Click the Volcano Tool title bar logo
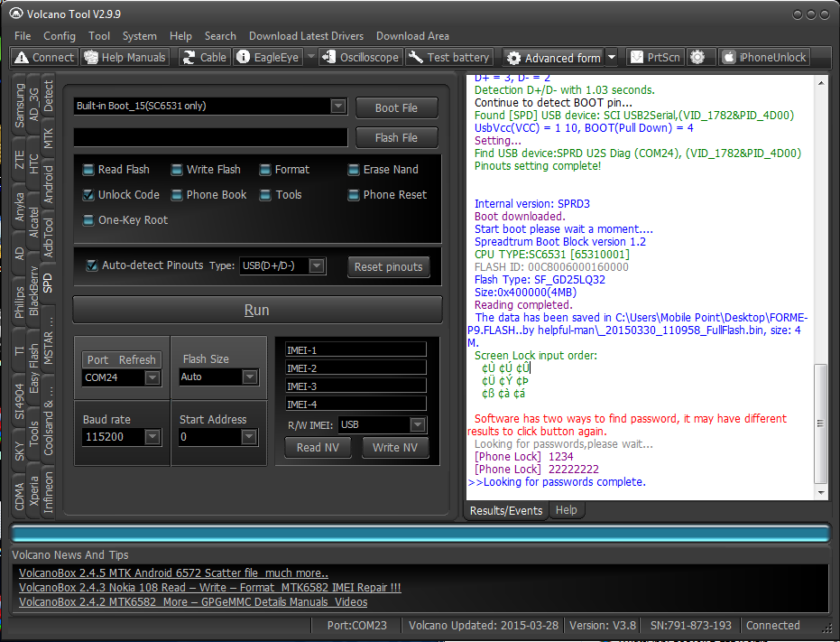840x642 pixels. [x=16, y=14]
